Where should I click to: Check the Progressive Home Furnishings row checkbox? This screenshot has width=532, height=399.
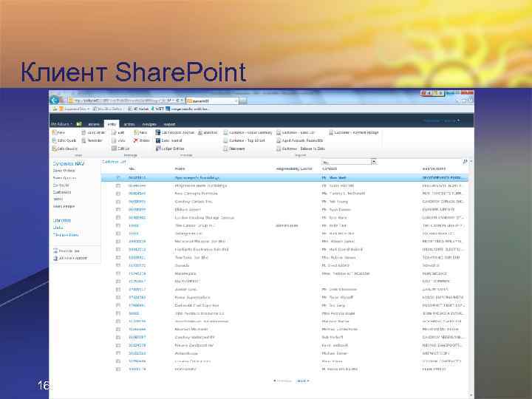118,185
